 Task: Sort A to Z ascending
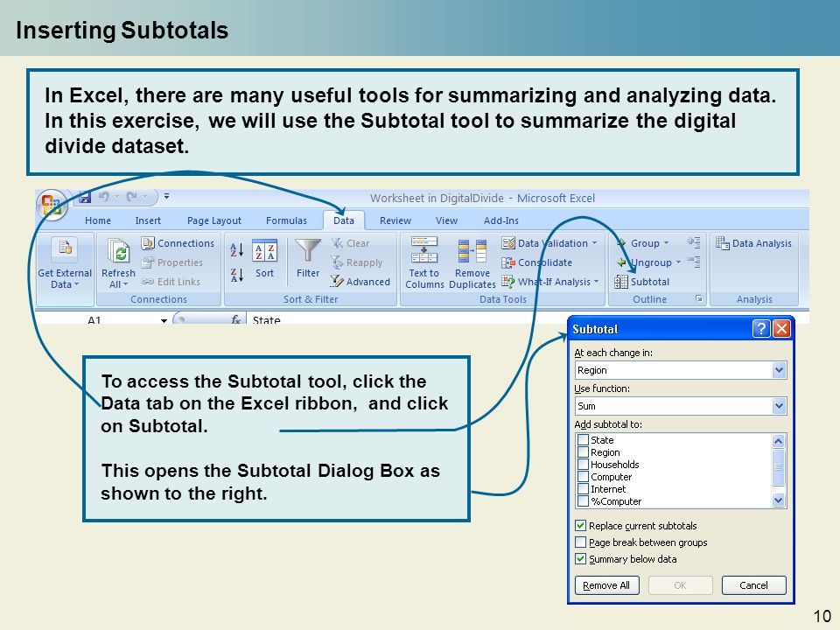[x=237, y=249]
